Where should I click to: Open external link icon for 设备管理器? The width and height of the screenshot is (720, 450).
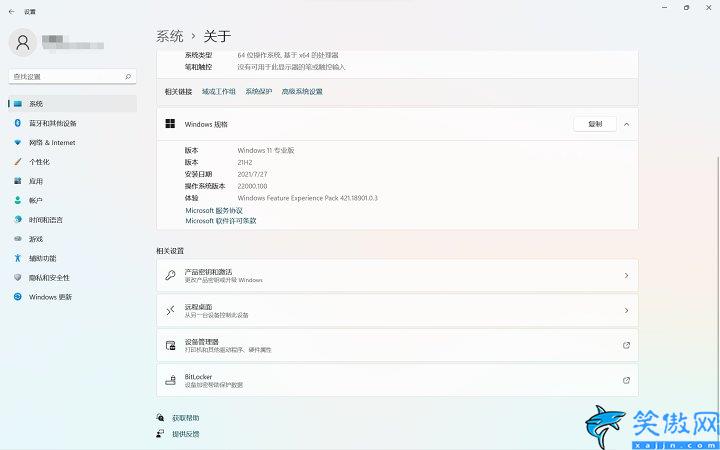point(626,345)
